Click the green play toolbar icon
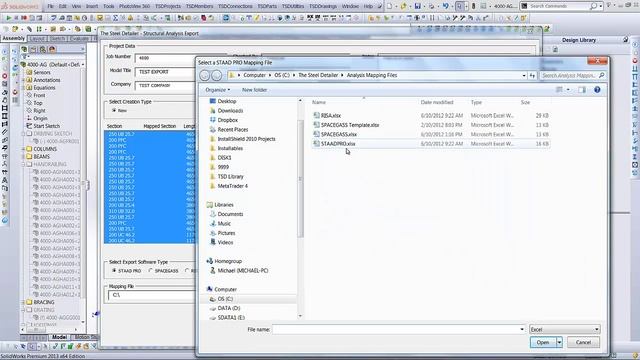The image size is (640, 360). (9, 18)
